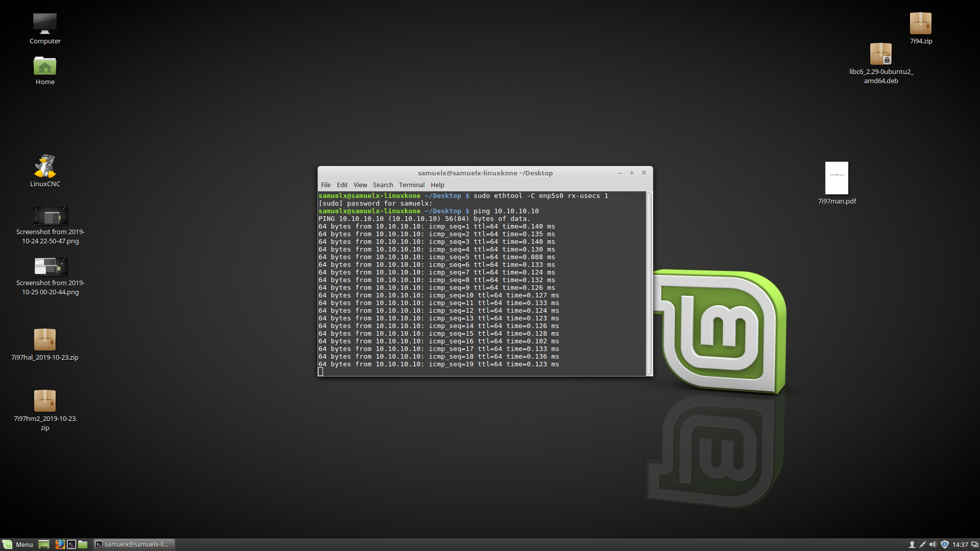This screenshot has height=551, width=980.
Task: Open the Computer desktop icon
Action: (45, 23)
